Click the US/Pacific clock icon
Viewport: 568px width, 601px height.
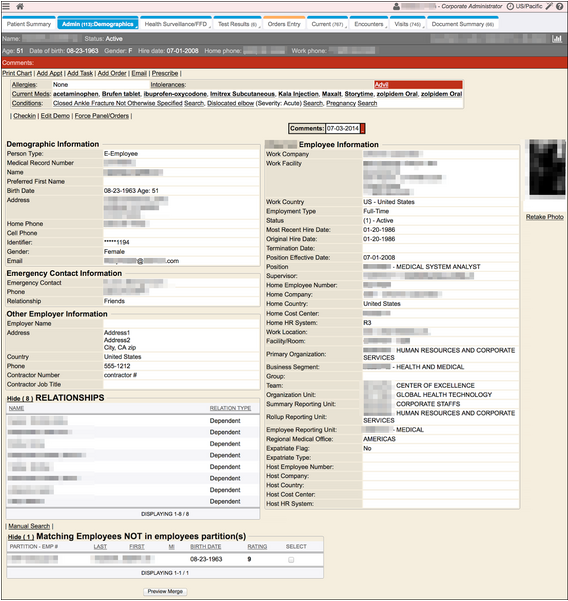[x=510, y=7]
